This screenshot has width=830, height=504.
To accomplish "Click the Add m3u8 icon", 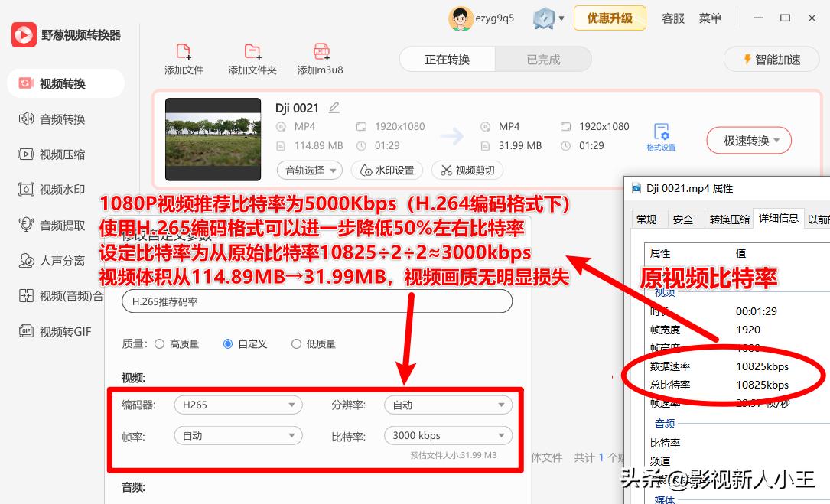I will point(321,52).
